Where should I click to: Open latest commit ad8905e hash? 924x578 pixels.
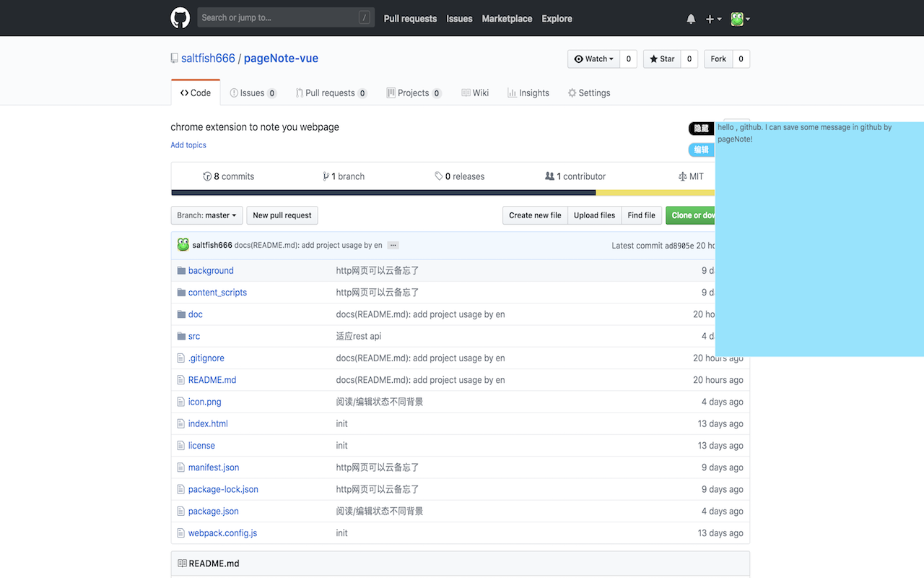[679, 246]
